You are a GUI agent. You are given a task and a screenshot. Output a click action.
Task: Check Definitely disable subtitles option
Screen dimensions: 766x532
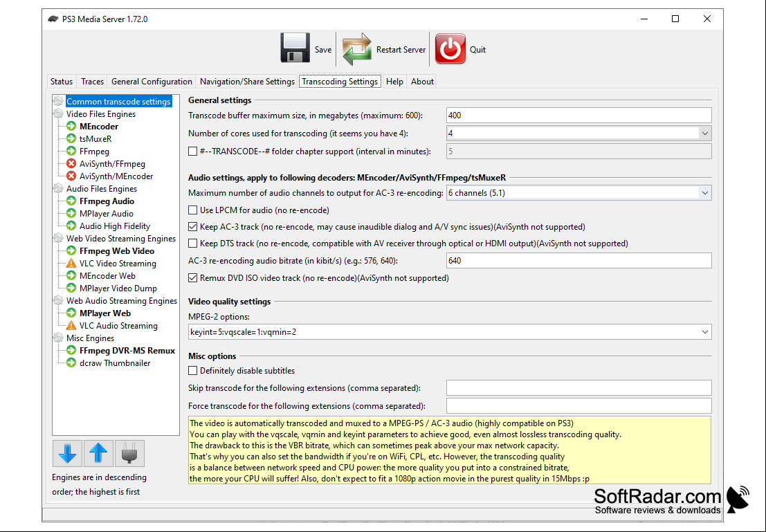[x=193, y=371]
